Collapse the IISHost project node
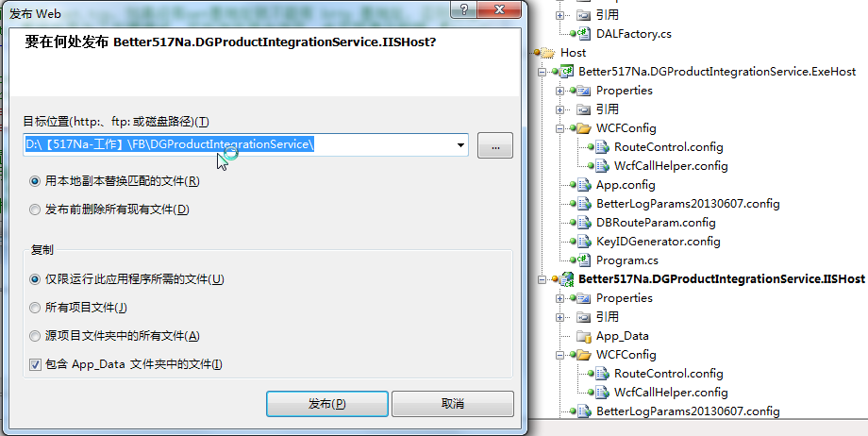 [x=542, y=279]
